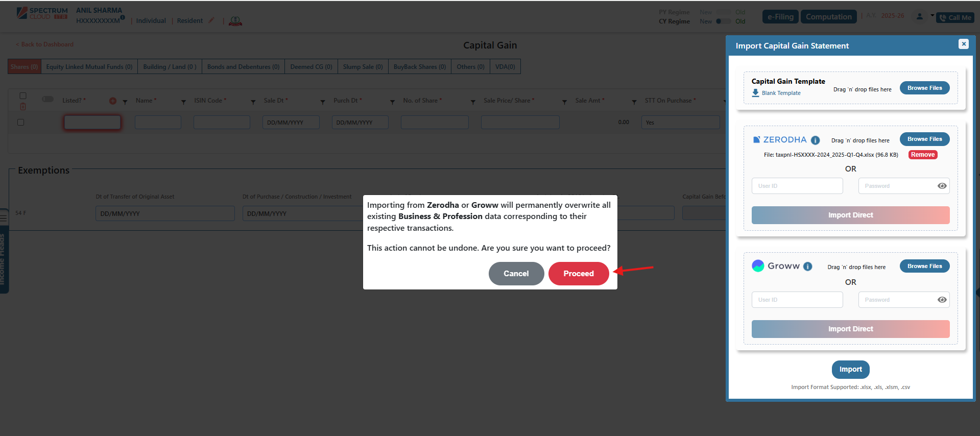The image size is (980, 436).
Task: Click the Blank Template download icon
Action: [755, 93]
